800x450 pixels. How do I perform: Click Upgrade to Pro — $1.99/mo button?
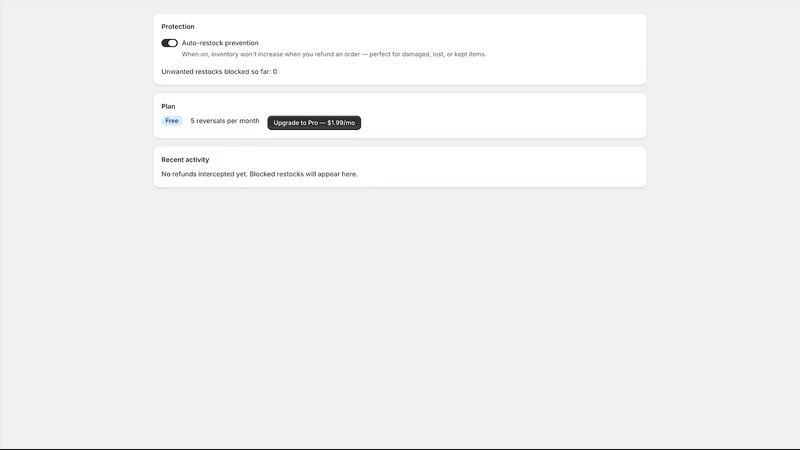[314, 122]
